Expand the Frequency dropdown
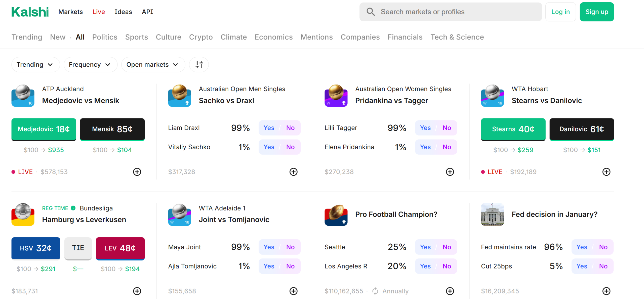Viewport: 644px width, 301px height. point(90,65)
